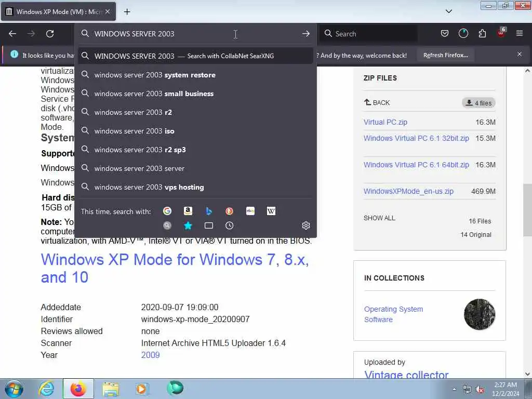Open the Vintage collector uploader profile

(406, 375)
